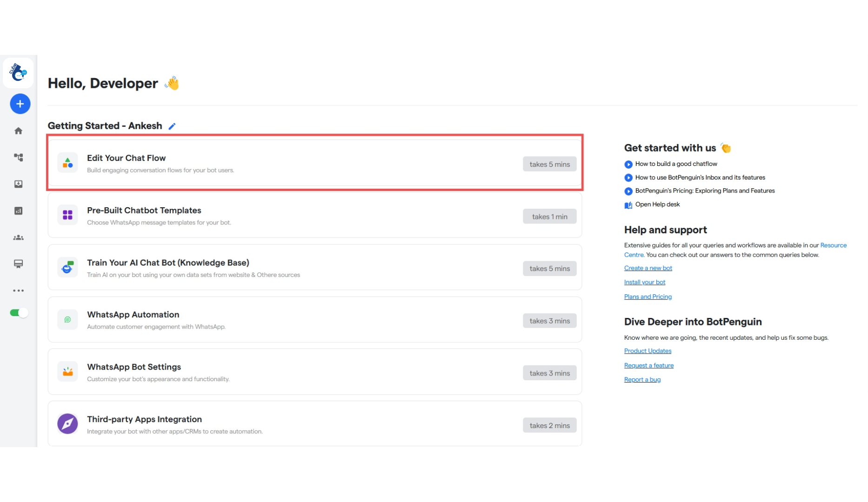Edit the Getting Started name pencil icon
The image size is (868, 502).
point(172,126)
